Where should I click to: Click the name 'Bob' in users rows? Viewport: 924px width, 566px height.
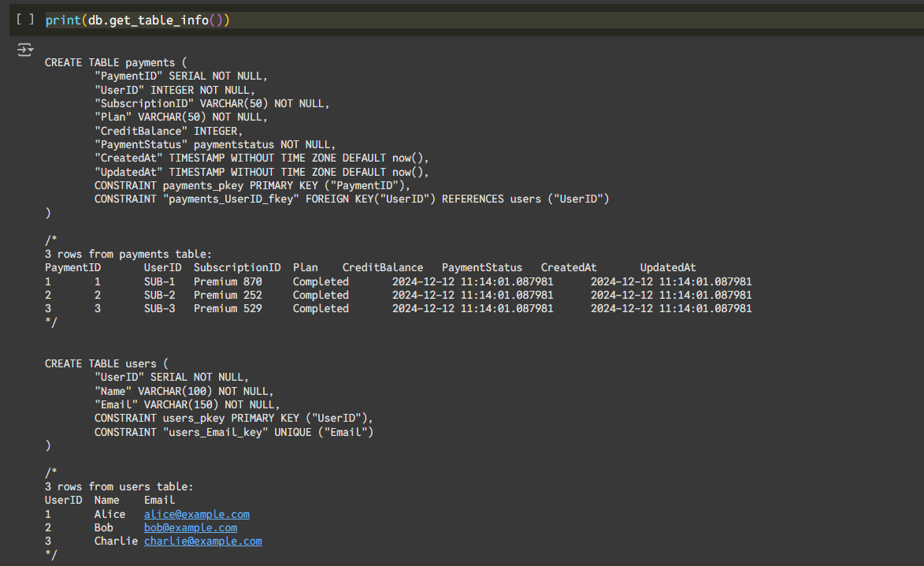click(x=104, y=527)
